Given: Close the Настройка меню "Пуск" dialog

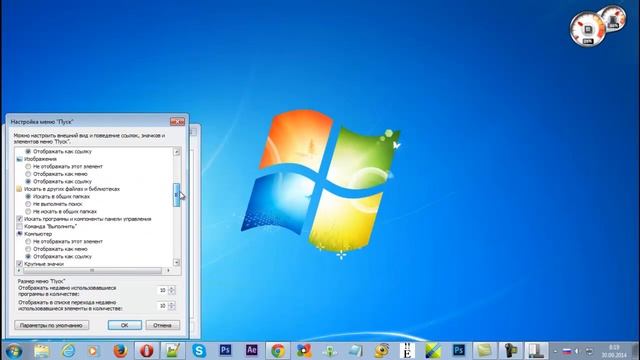Looking at the screenshot, I should pos(177,122).
